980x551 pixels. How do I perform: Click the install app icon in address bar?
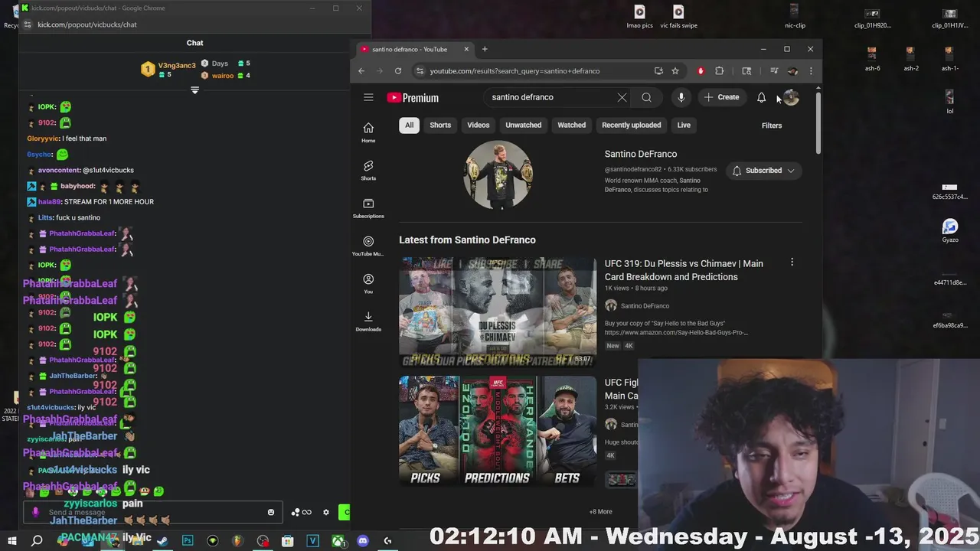coord(658,71)
